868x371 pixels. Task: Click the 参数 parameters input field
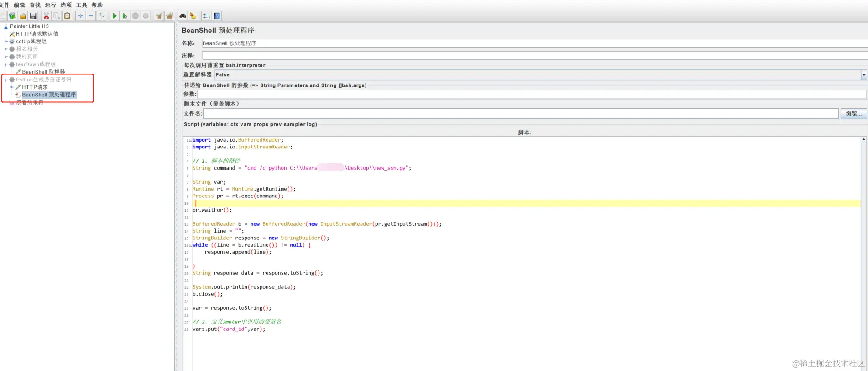point(532,94)
